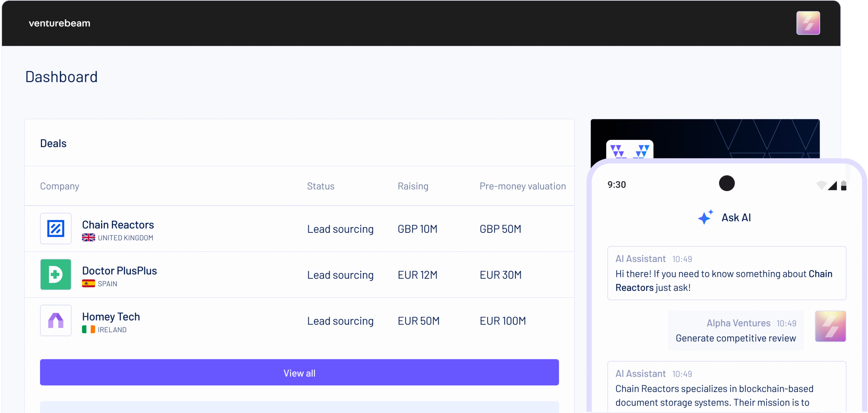Click the triangle logo in the dark banner
Screen dimensions: 868x413
(630, 150)
